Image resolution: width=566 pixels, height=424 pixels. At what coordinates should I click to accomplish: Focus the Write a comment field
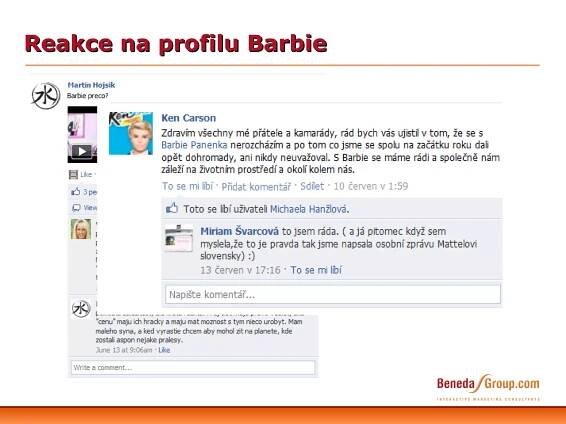coord(193,368)
